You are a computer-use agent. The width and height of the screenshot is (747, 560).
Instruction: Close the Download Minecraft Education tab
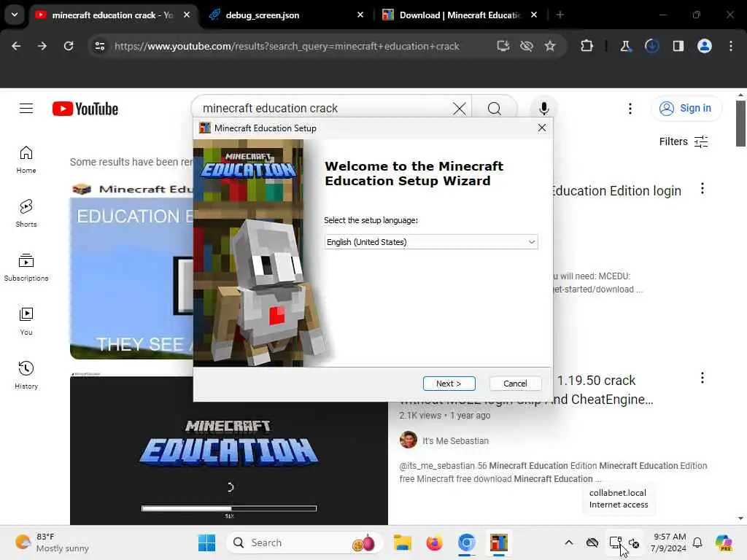(x=534, y=15)
